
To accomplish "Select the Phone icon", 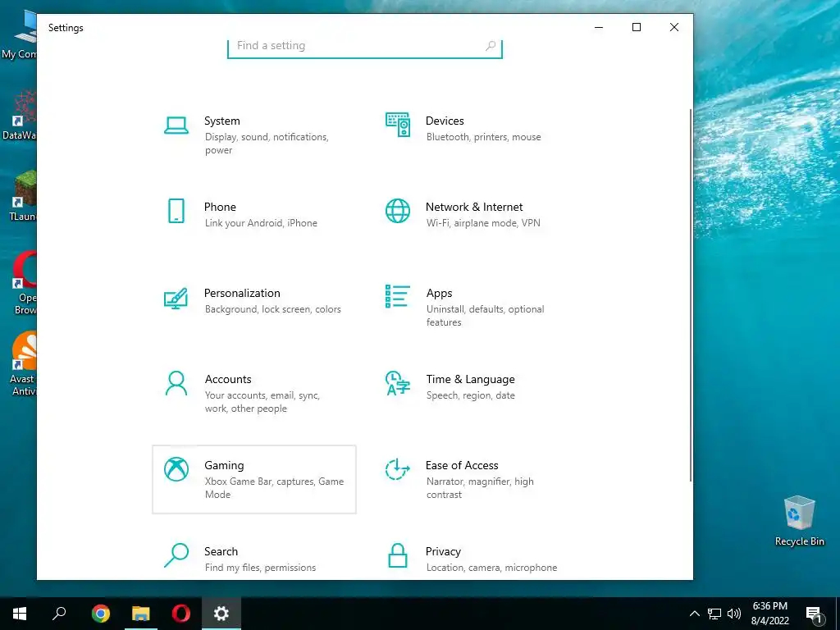I will [176, 211].
